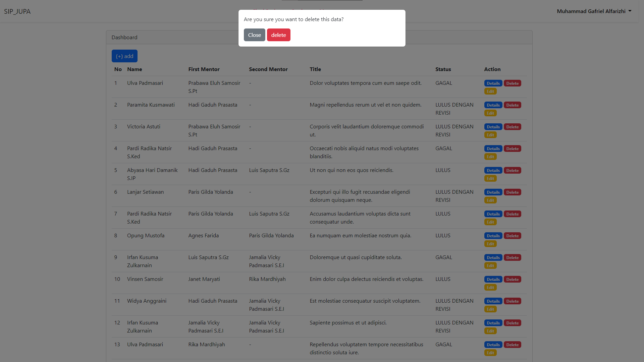This screenshot has width=644, height=362.
Task: Select the Status column header
Action: click(x=443, y=69)
